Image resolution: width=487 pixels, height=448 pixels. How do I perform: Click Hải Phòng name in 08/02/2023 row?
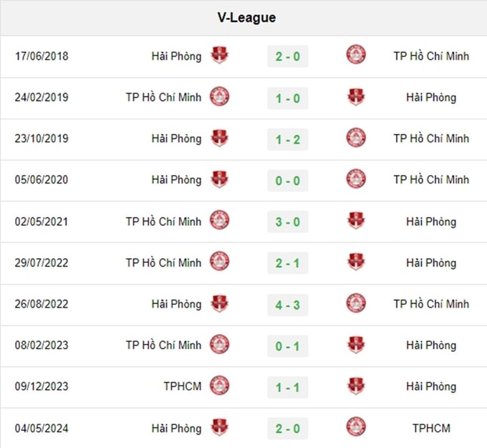(431, 345)
